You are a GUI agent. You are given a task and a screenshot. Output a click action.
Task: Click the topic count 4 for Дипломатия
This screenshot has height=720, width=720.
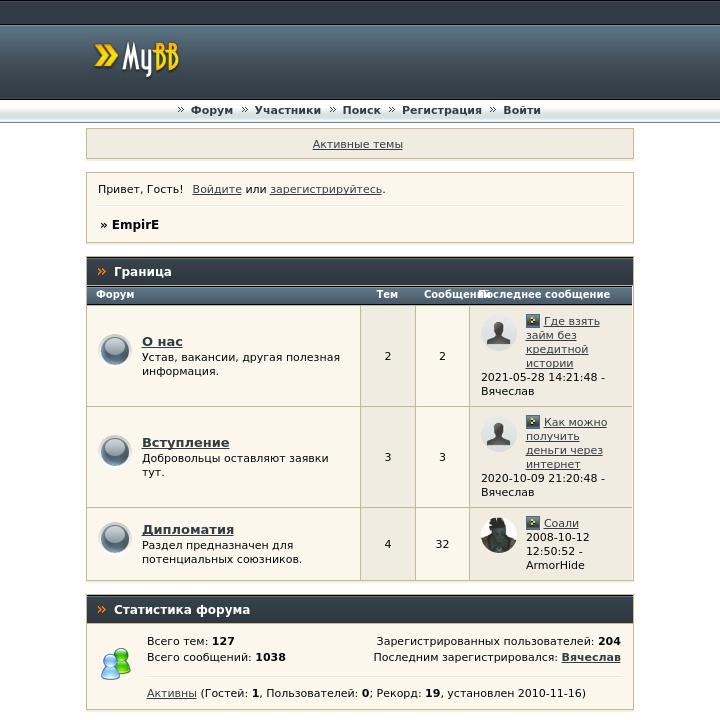pos(388,544)
